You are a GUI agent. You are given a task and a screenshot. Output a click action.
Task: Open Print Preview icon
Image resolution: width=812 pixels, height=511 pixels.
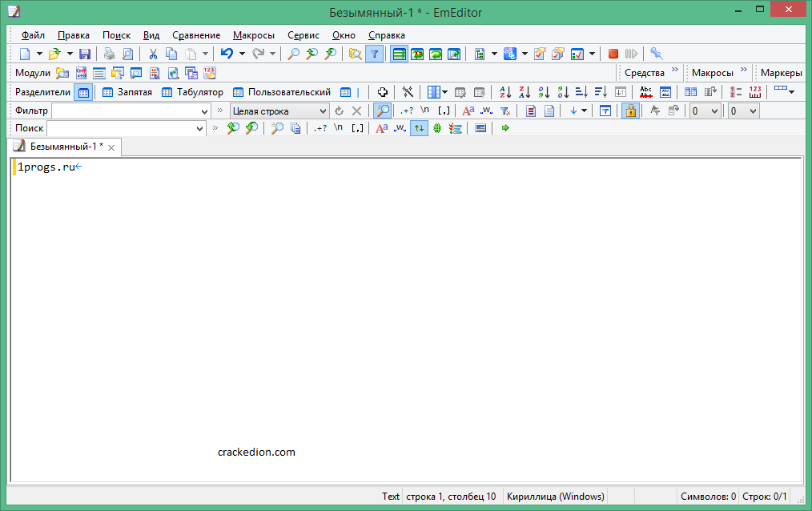click(127, 54)
